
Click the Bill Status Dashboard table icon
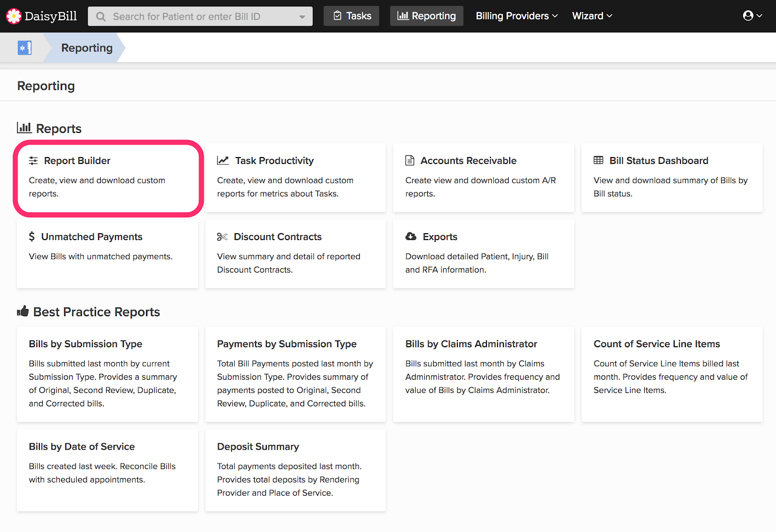(x=598, y=161)
